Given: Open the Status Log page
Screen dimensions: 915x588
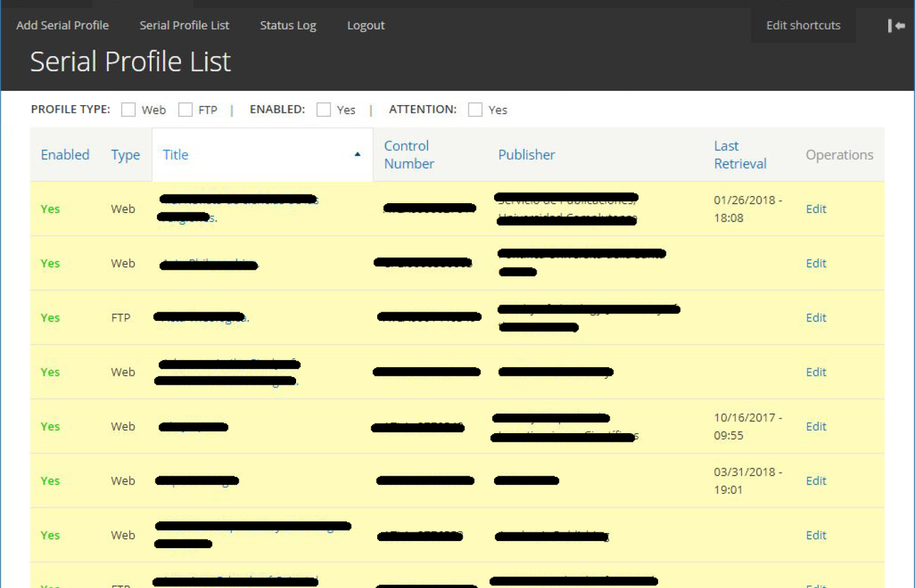Looking at the screenshot, I should pos(288,25).
